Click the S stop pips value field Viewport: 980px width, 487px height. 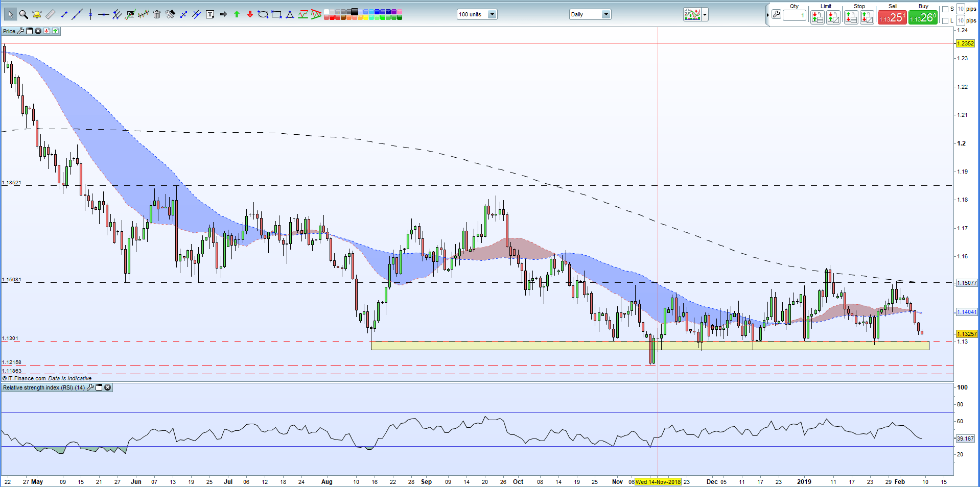(x=961, y=9)
